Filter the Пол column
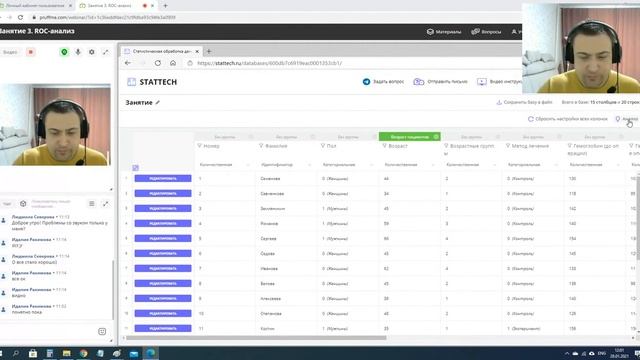Viewport: 640px width, 360px height. pos(323,146)
